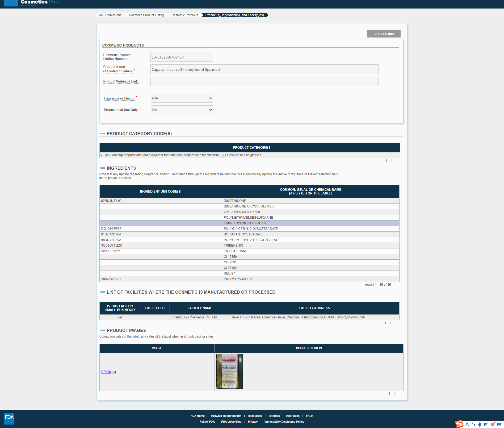Image resolution: width=504 pixels, height=428 pixels.
Task: Collapse the List of Facilities section
Action: [x=103, y=292]
